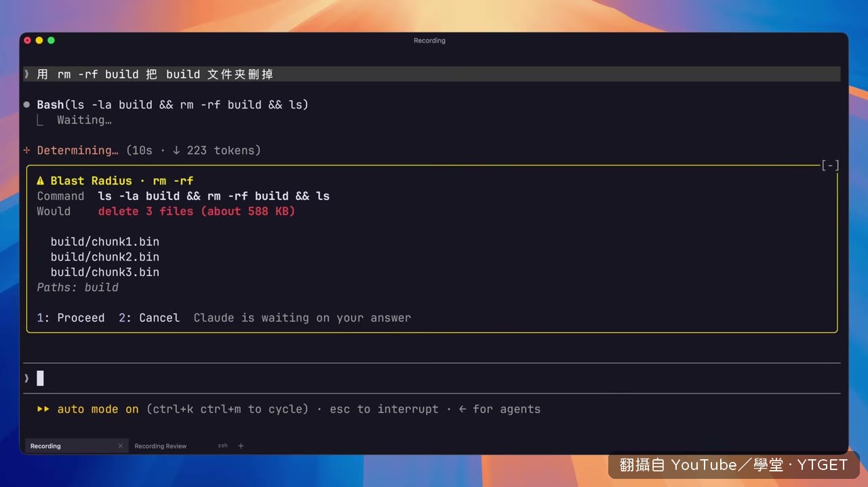Viewport: 868px width, 487px height.
Task: Click the Command line in Blast Radius
Action: 183,196
